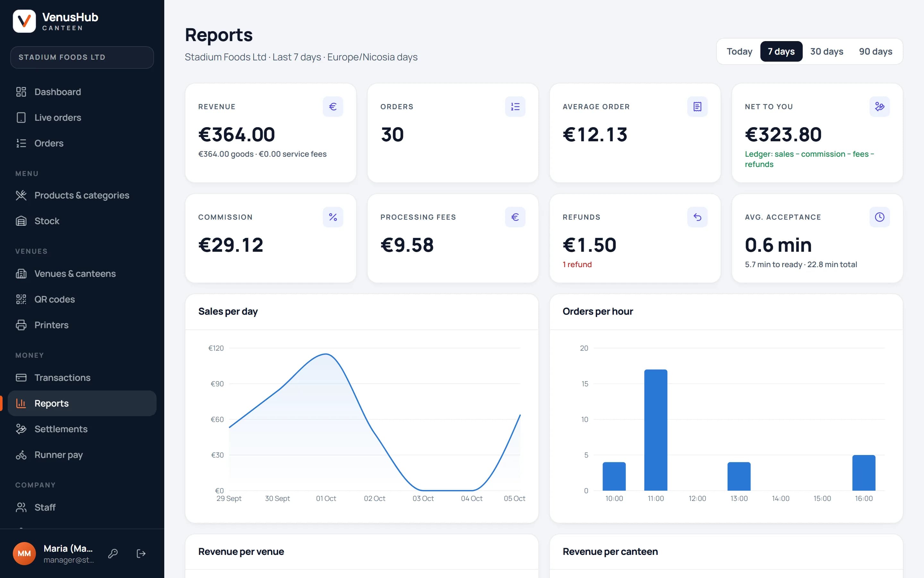The height and width of the screenshot is (578, 924).
Task: Click the key icon beside Maria
Action: pyautogui.click(x=113, y=554)
